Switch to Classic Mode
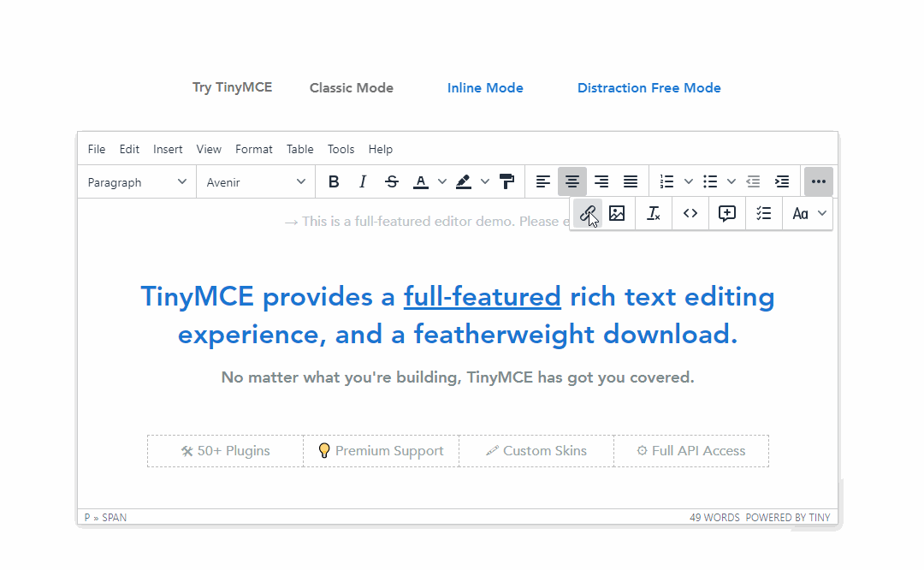Viewport: 924px width, 570px height. [352, 88]
